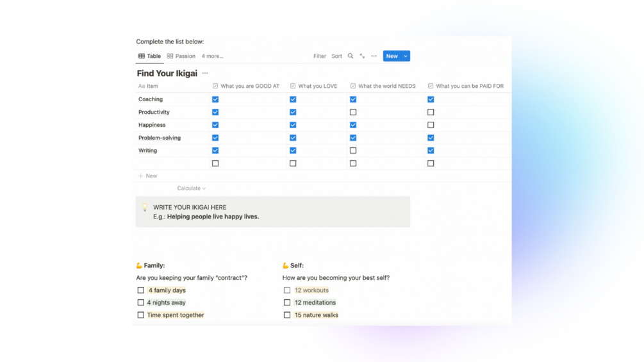
Task: Click the lightbulb callout icon
Action: [x=145, y=207]
